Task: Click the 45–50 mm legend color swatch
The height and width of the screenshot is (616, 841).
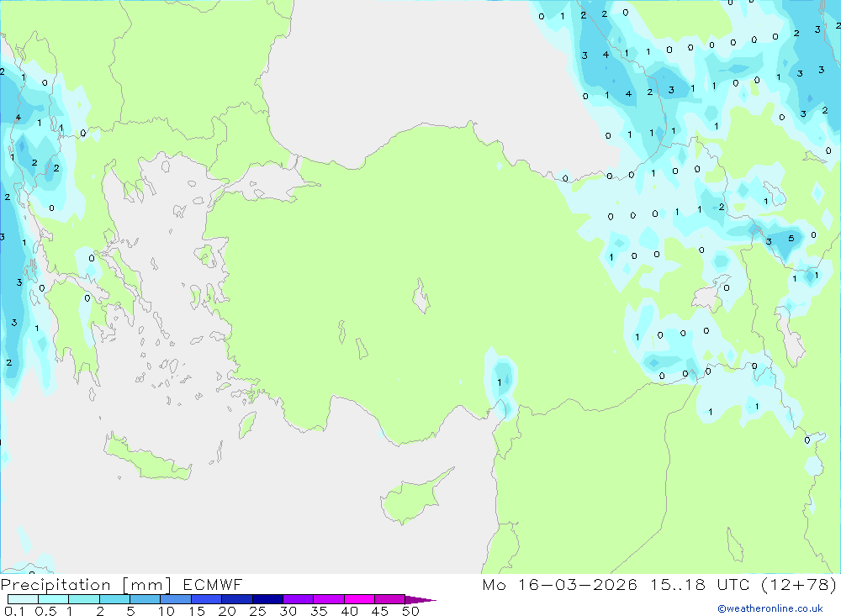Action: coord(390,599)
